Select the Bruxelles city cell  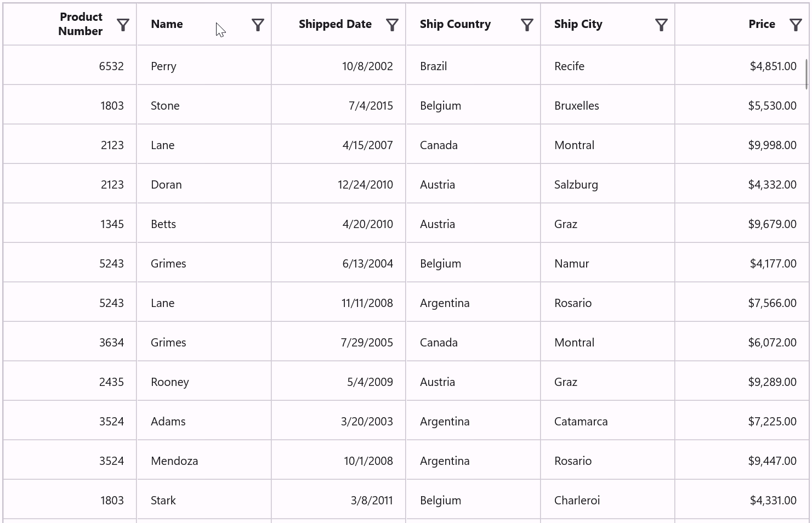pos(576,106)
